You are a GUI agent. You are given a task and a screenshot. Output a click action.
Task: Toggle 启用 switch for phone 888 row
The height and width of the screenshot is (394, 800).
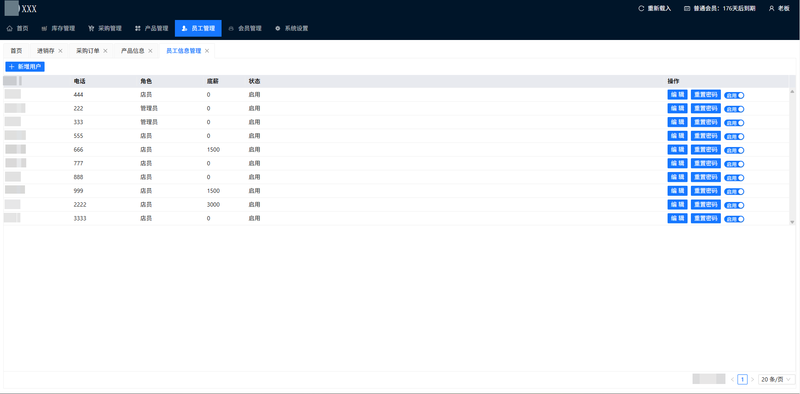(734, 178)
